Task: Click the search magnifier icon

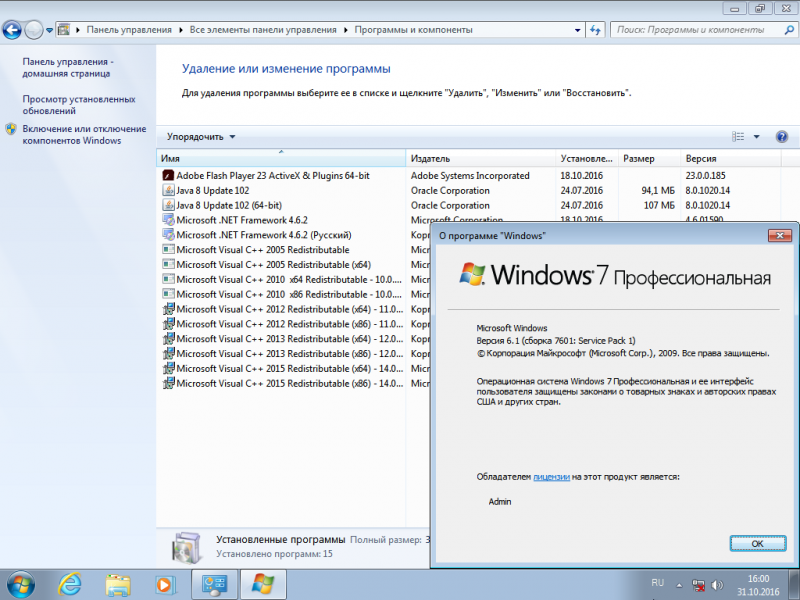Action: pyautogui.click(x=789, y=30)
